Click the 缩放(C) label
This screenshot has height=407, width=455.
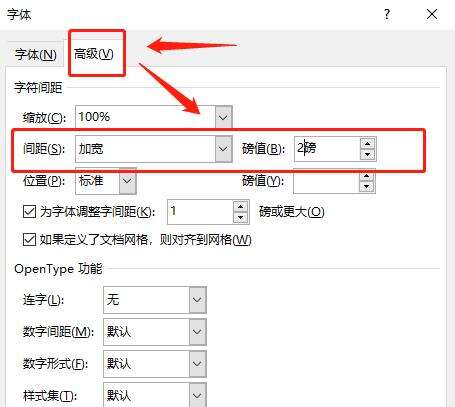click(x=44, y=117)
